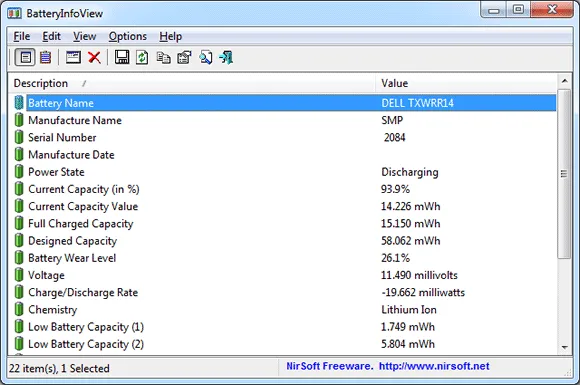
Task: Select the Current Capacity (in %) row
Action: pyautogui.click(x=283, y=189)
